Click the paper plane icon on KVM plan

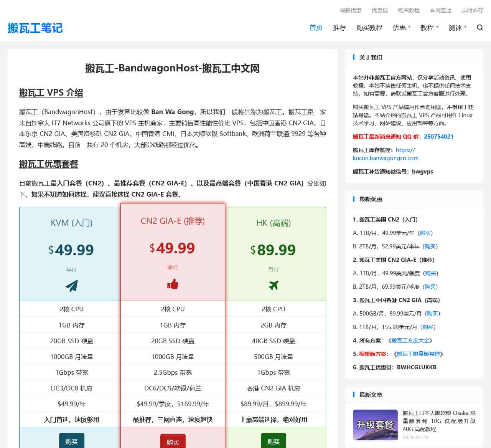71,286
